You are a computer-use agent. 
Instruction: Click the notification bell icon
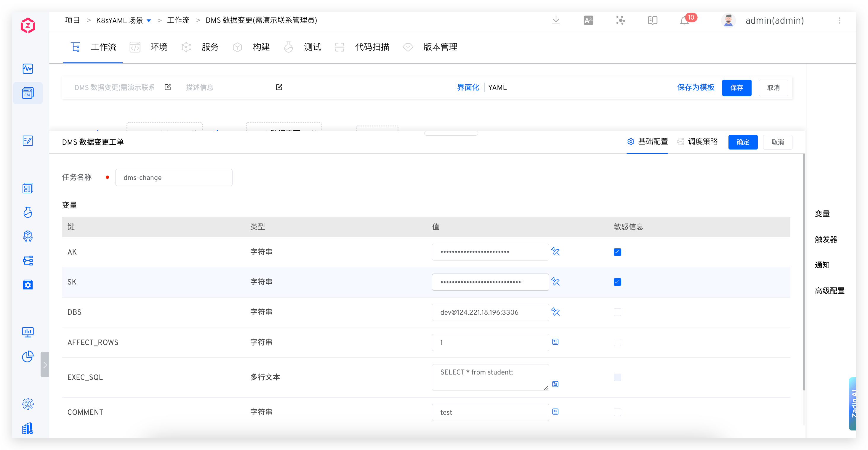point(685,20)
